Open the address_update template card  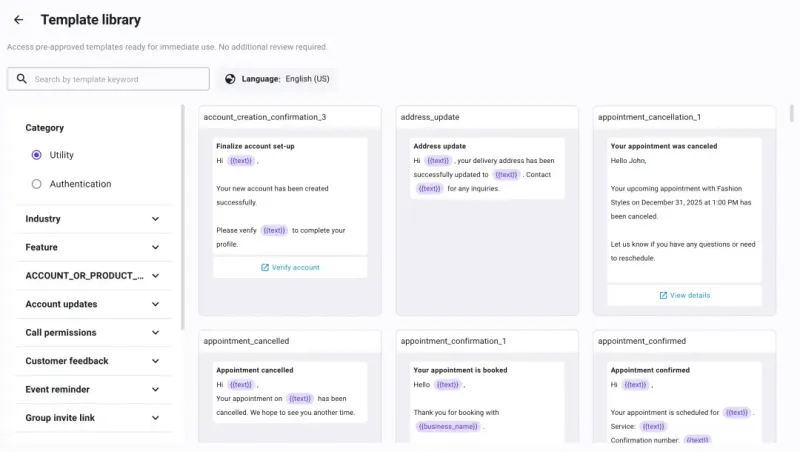[x=487, y=211]
